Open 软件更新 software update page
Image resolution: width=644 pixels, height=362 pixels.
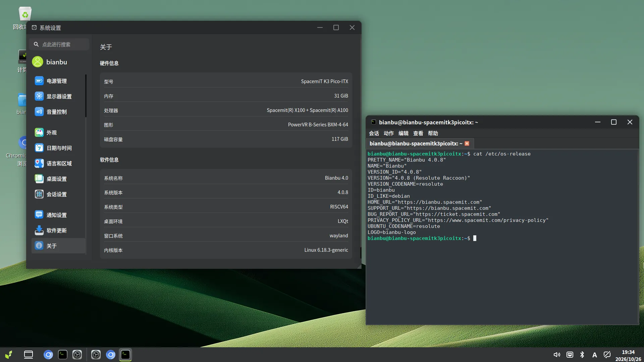pyautogui.click(x=58, y=231)
